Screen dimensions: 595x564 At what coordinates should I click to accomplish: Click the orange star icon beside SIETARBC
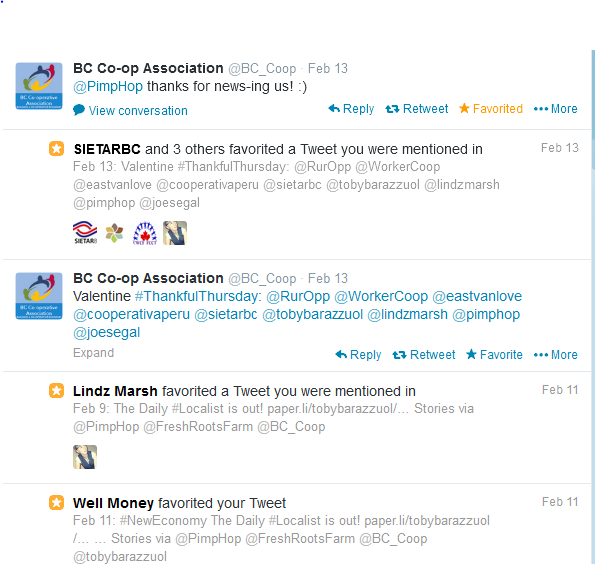point(57,148)
